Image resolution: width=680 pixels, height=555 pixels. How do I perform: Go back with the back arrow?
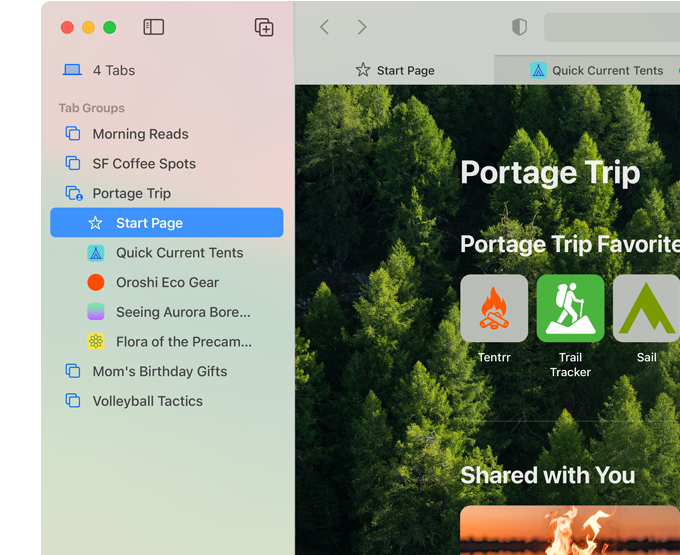click(x=324, y=27)
